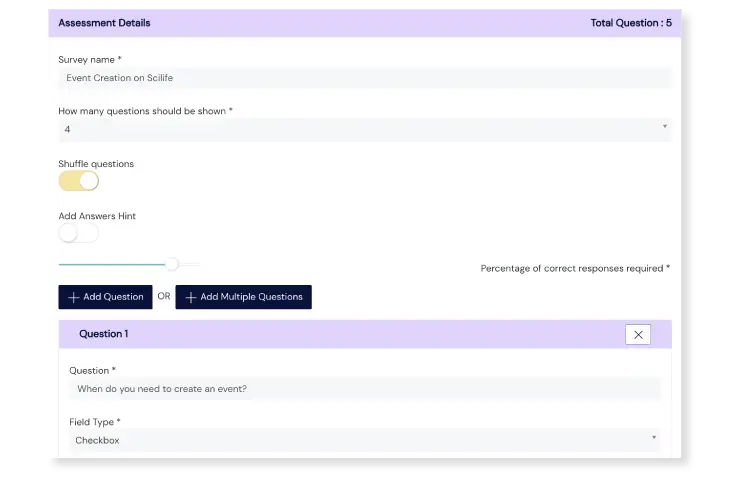Click the Assessment Details heading
The image size is (730, 493).
click(104, 23)
